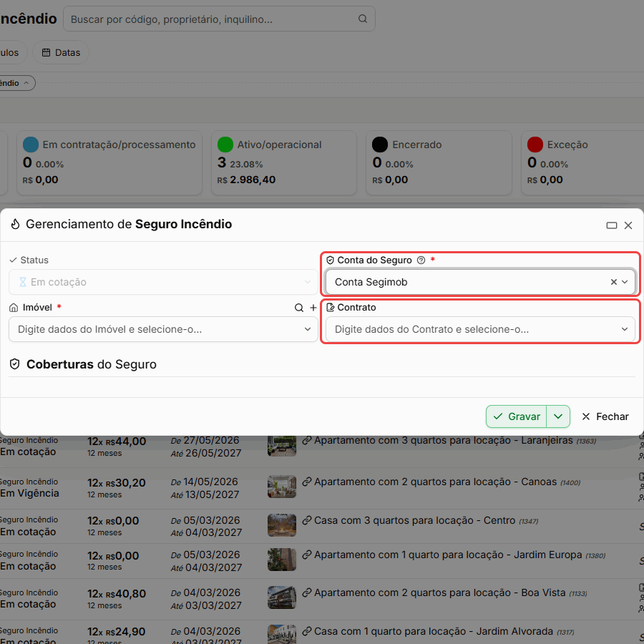Viewport: 644px width, 644px height.
Task: Click the link icon before Casa com 3 quartos Centro
Action: tap(307, 520)
